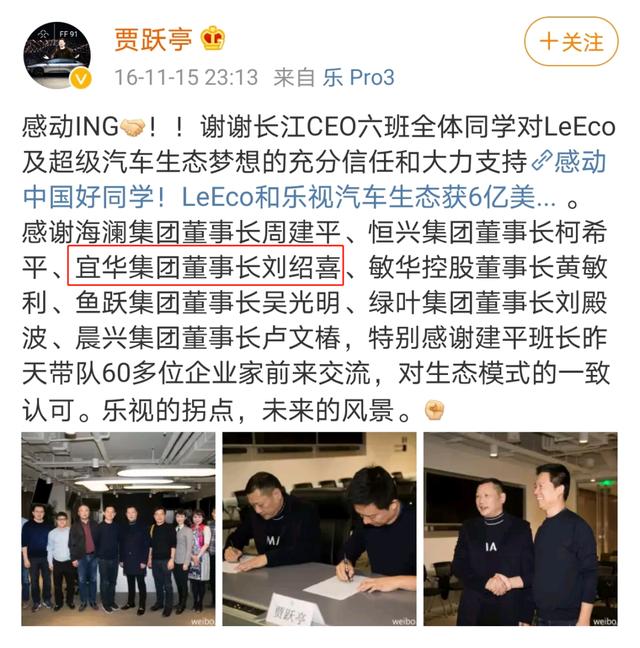Click the plus sign in the 关注 button
The width and height of the screenshot is (640, 648).
[x=549, y=42]
